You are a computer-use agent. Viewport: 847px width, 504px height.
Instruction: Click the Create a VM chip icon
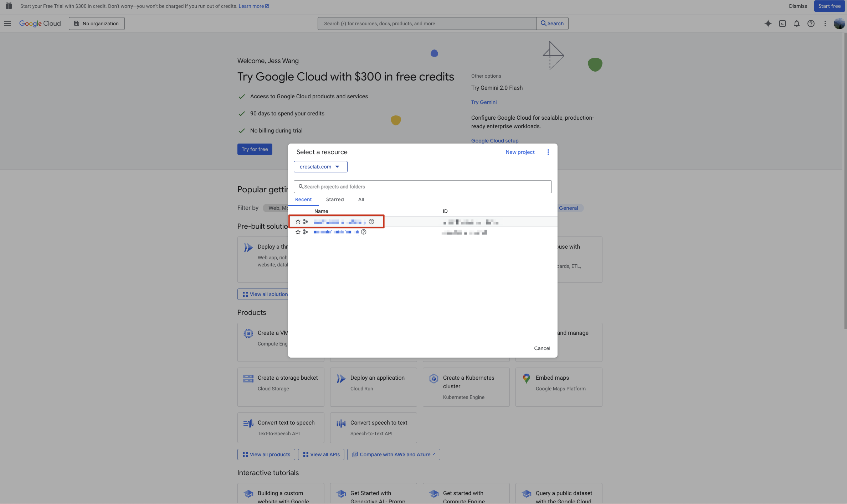click(x=248, y=333)
